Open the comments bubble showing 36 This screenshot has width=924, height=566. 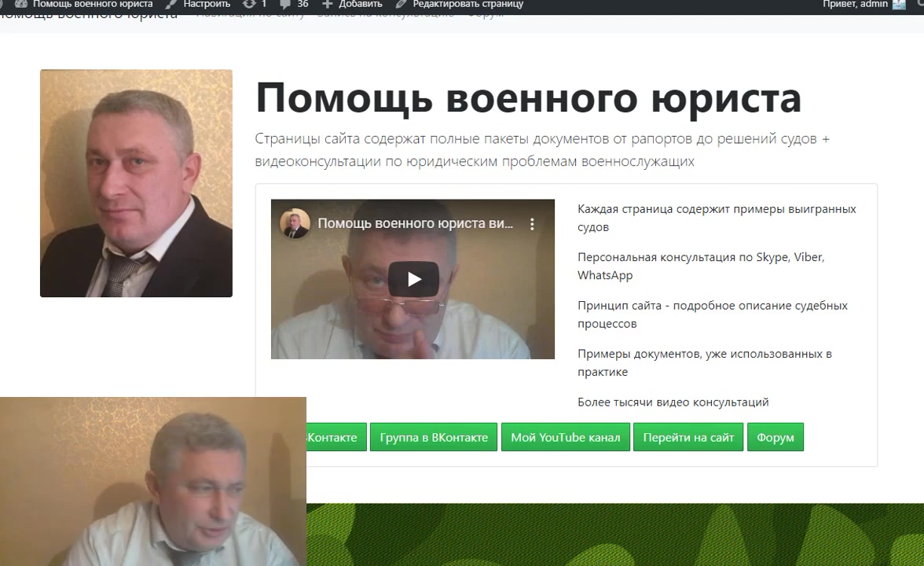[x=294, y=4]
